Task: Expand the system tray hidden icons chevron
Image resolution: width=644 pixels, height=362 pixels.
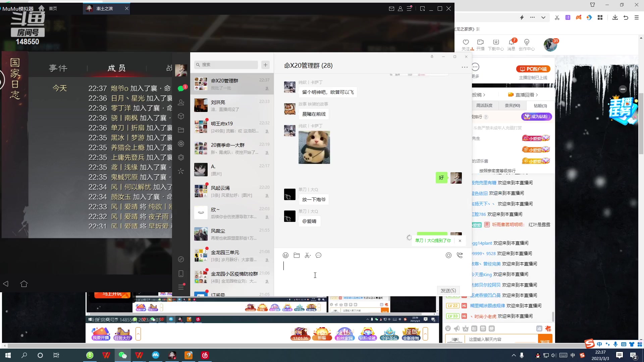Action: point(514,355)
